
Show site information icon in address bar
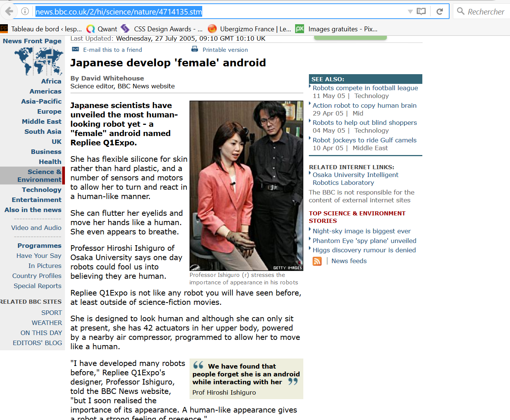tap(25, 11)
